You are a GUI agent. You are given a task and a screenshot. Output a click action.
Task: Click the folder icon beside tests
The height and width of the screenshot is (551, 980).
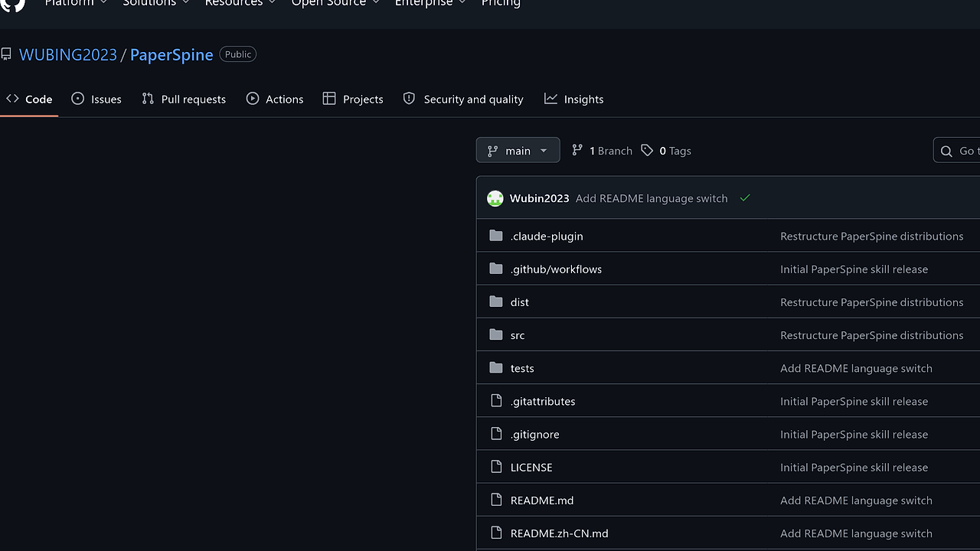click(x=496, y=367)
